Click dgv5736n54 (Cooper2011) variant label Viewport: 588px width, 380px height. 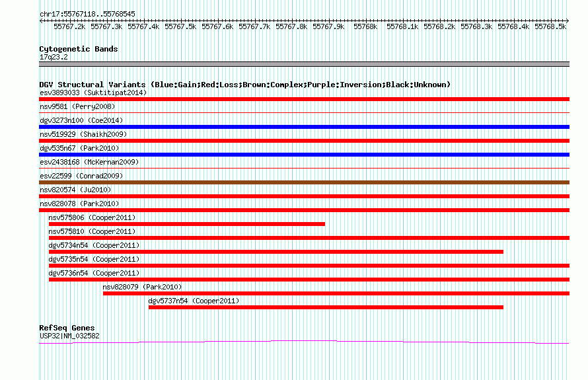(x=94, y=273)
